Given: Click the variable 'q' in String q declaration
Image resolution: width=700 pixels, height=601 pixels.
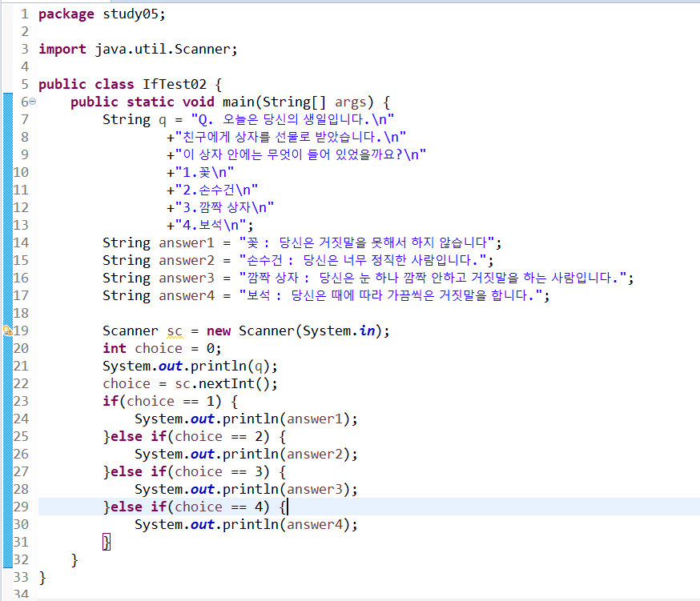Looking at the screenshot, I should [163, 119].
